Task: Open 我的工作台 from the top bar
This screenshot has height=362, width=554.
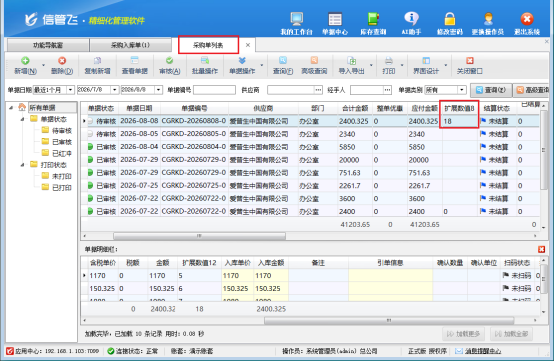Action: 296,23
